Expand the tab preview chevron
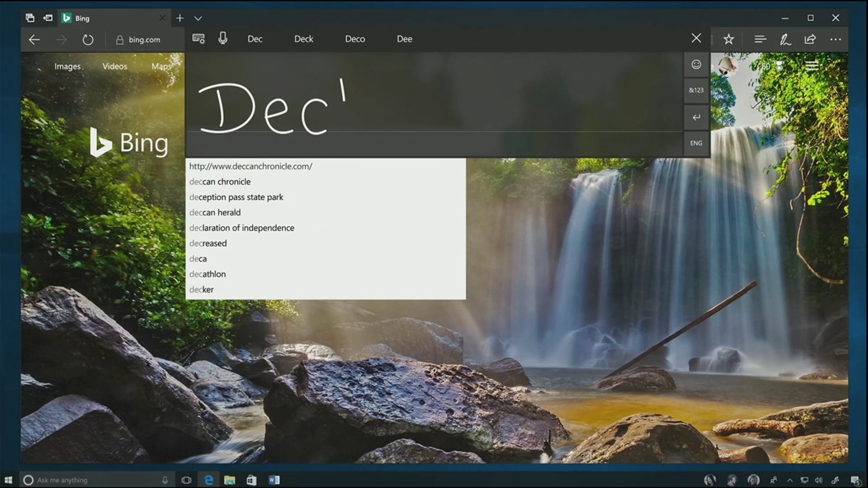 point(198,19)
